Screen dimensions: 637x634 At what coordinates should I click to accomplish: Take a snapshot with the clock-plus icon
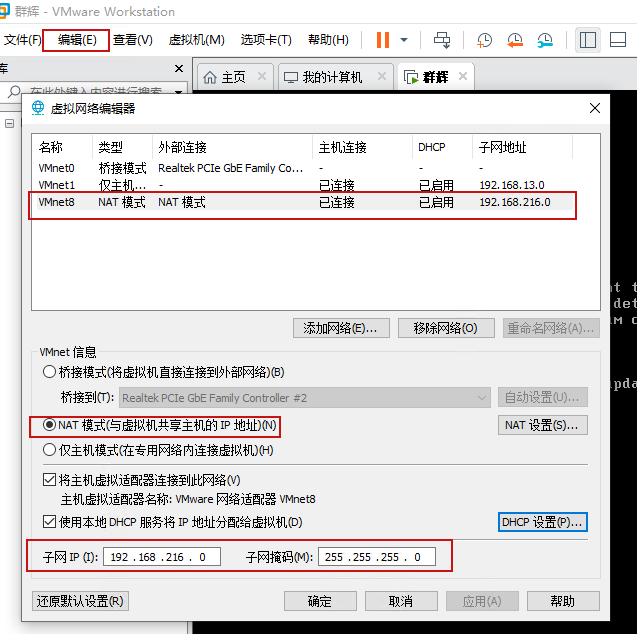(x=484, y=40)
